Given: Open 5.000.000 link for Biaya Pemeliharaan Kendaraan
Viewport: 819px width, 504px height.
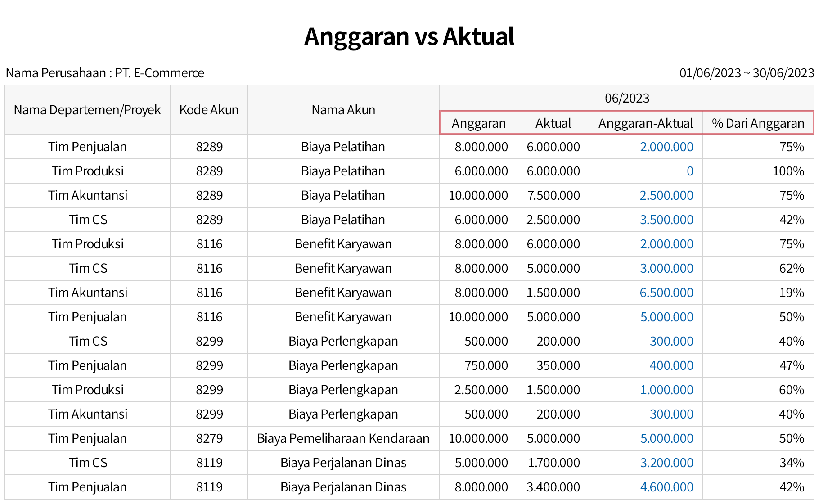Looking at the screenshot, I should [666, 438].
